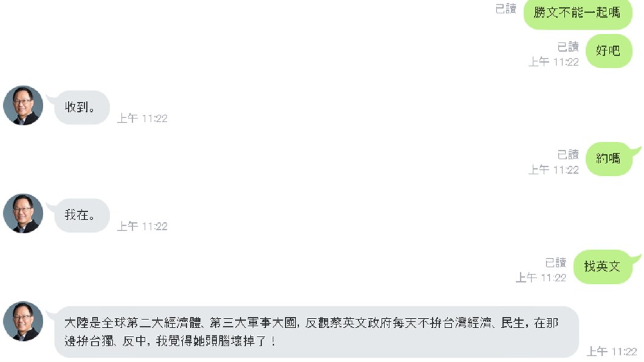Image resolution: width=644 pixels, height=362 pixels.
Task: Click the timestamp right of "收到。" bubble
Action: [142, 118]
